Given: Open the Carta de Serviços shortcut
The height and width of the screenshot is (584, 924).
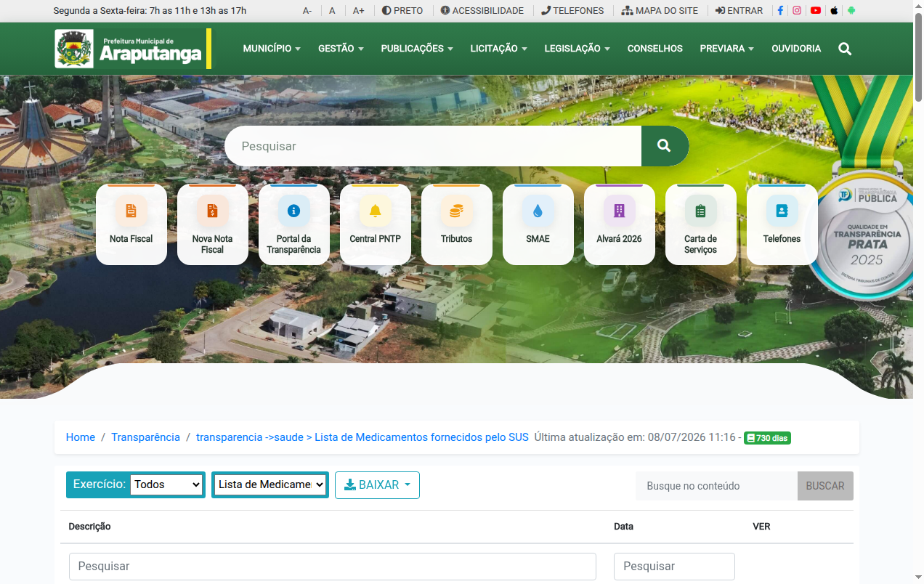Looking at the screenshot, I should coord(700,224).
